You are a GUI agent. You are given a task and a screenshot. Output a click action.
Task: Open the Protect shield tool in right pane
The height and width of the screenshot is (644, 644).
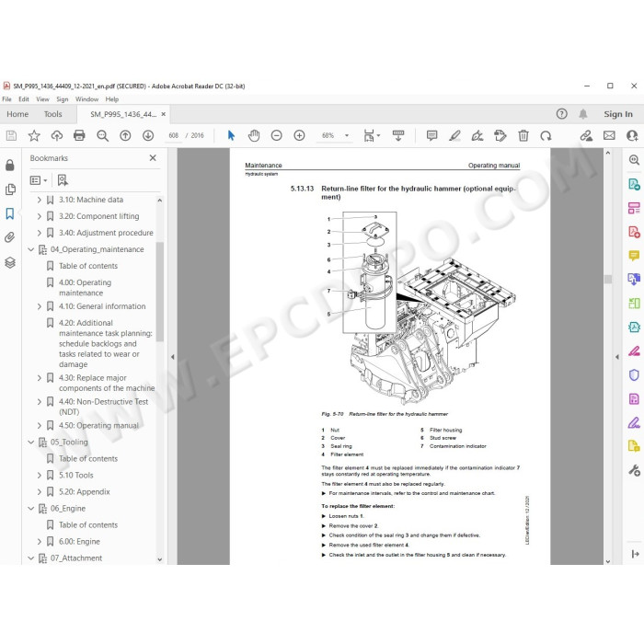point(634,374)
